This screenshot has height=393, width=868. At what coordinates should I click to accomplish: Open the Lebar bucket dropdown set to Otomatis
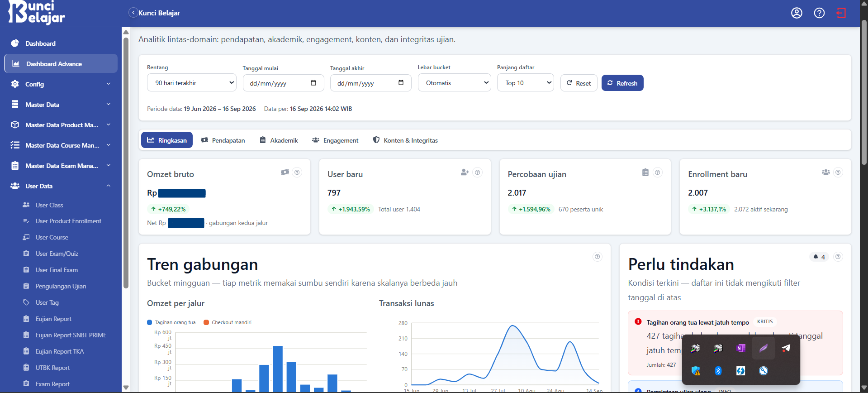pyautogui.click(x=454, y=83)
